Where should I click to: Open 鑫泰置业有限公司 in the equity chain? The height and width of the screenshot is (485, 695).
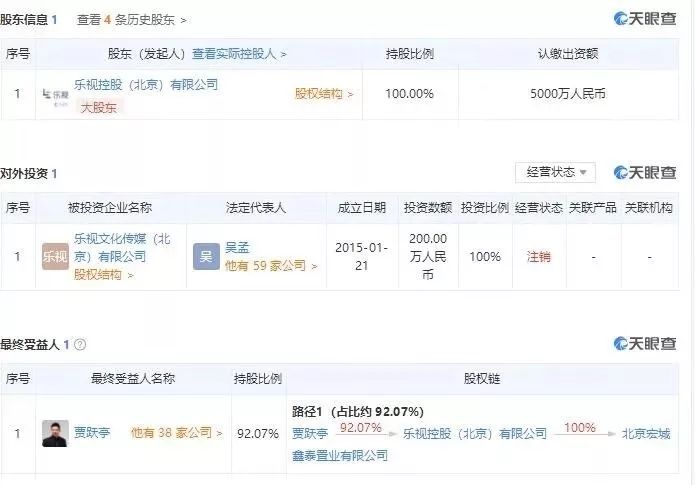340,455
